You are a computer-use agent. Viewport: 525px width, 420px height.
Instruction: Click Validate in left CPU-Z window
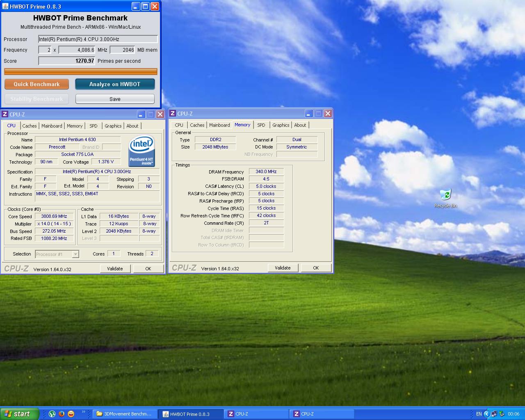(115, 269)
